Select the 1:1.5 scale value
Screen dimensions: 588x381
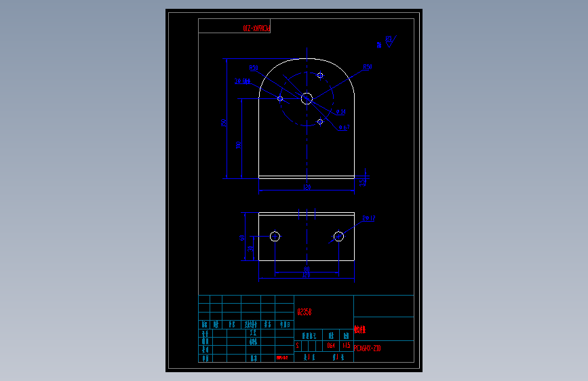(346, 345)
